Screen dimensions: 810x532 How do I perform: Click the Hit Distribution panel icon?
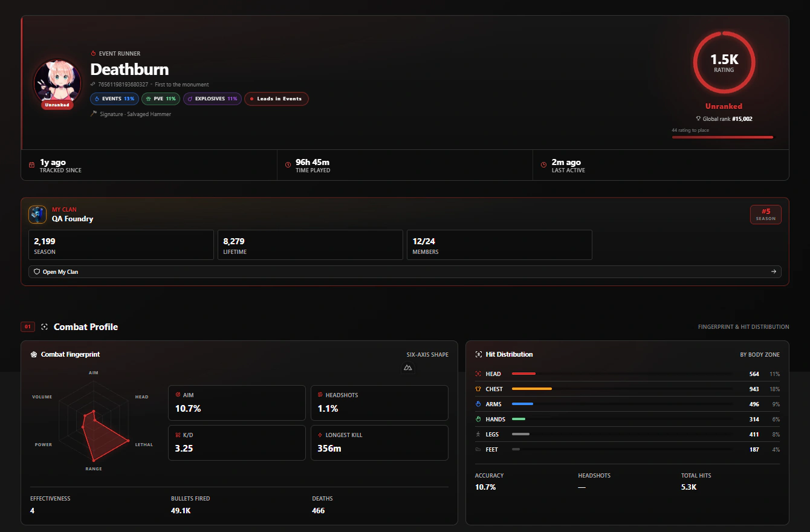click(x=479, y=354)
